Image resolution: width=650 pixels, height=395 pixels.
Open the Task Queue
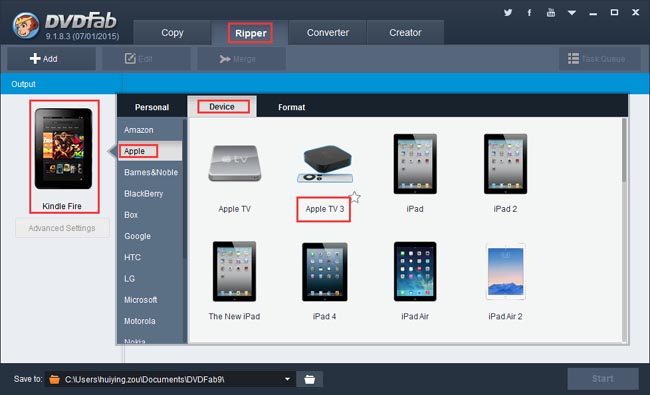click(x=599, y=59)
